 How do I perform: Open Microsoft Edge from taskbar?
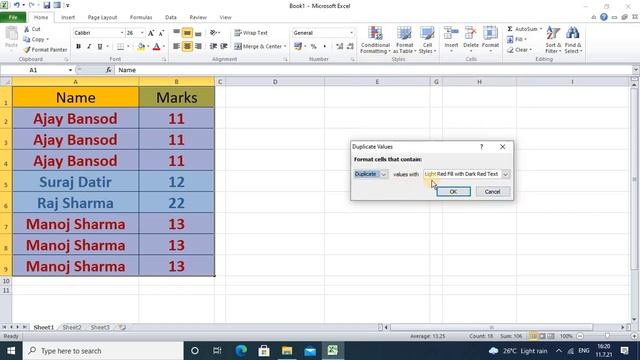pos(241,351)
